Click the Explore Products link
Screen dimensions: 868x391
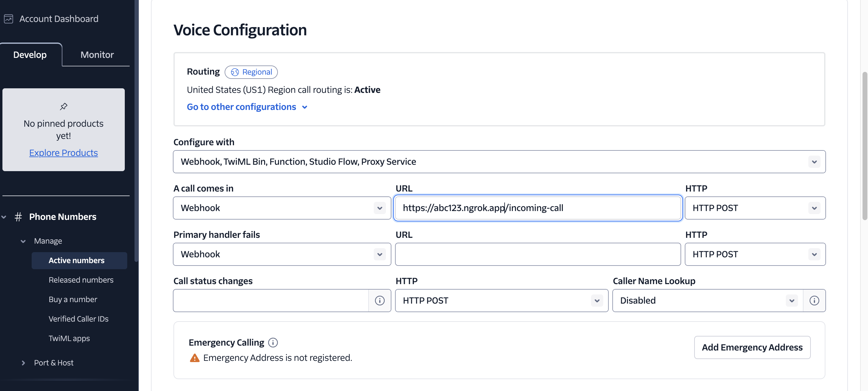pos(63,152)
